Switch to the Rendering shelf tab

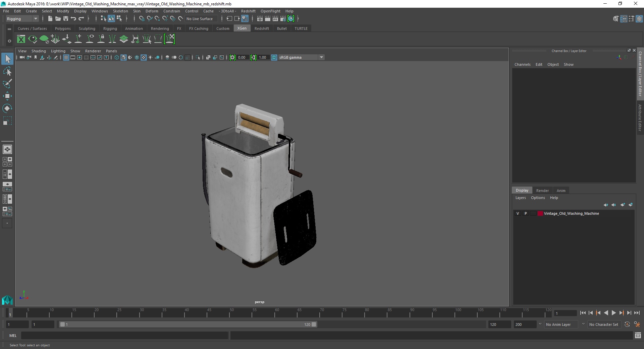click(160, 29)
